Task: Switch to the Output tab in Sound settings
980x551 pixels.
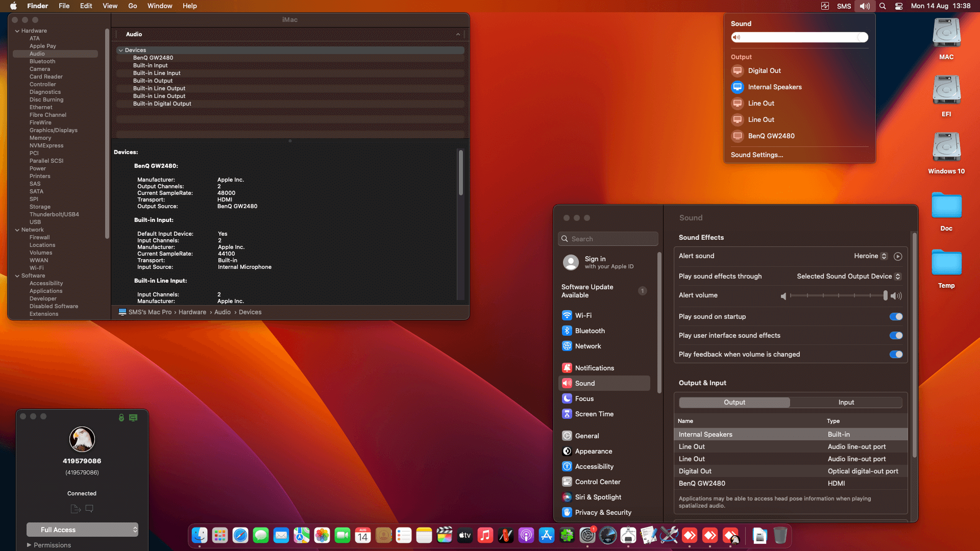Action: [x=734, y=403]
